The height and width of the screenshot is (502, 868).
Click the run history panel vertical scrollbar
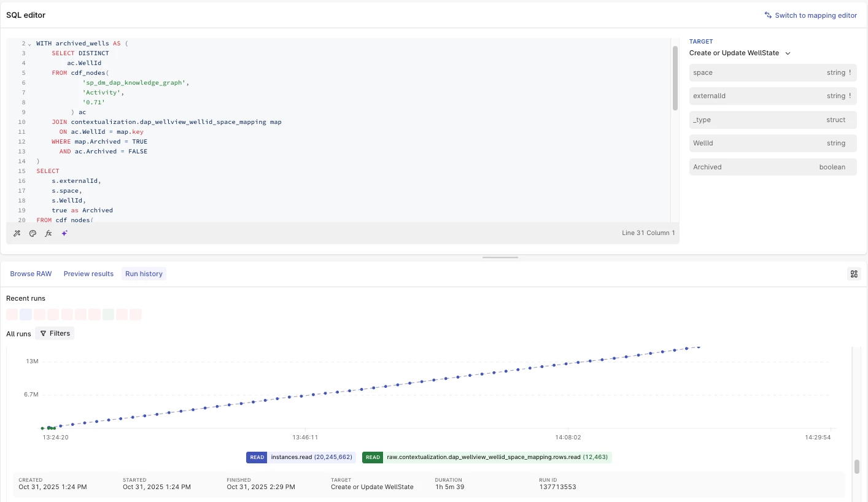point(856,466)
